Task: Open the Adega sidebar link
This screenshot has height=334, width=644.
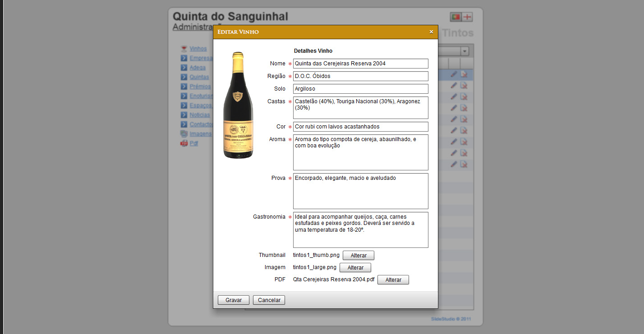Action: [x=198, y=68]
